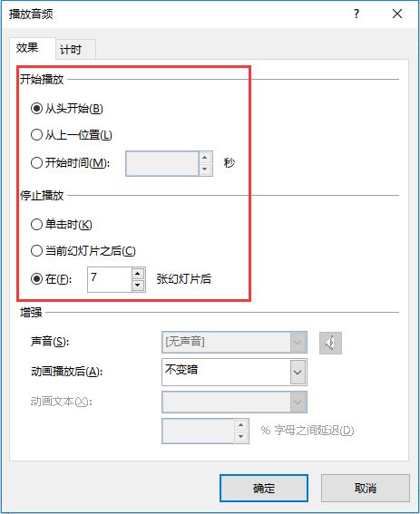Click the question mark help icon
Viewport: 420px width, 514px height.
click(357, 14)
